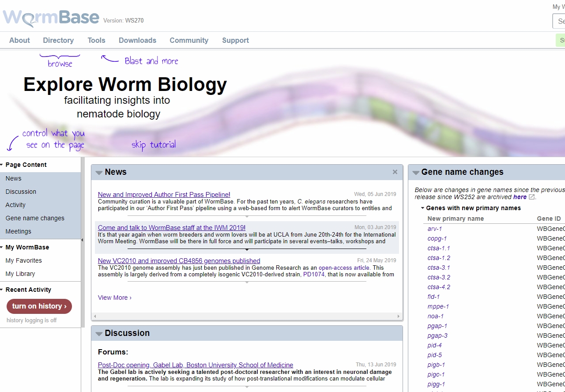Skip the tutorial overlay

click(x=154, y=145)
